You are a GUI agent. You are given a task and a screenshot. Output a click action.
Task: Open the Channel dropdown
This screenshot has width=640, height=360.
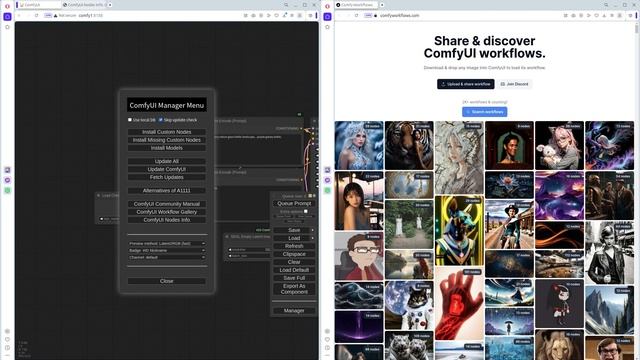coord(167,258)
